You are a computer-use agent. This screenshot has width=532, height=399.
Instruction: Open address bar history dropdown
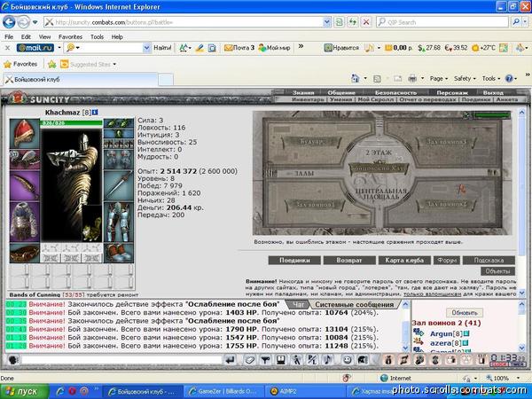pos(326,22)
